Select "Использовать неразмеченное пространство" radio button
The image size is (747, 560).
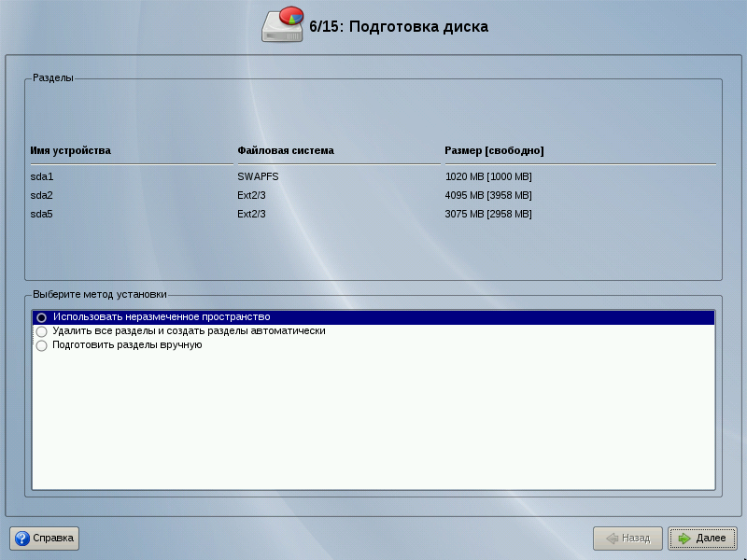tap(42, 317)
